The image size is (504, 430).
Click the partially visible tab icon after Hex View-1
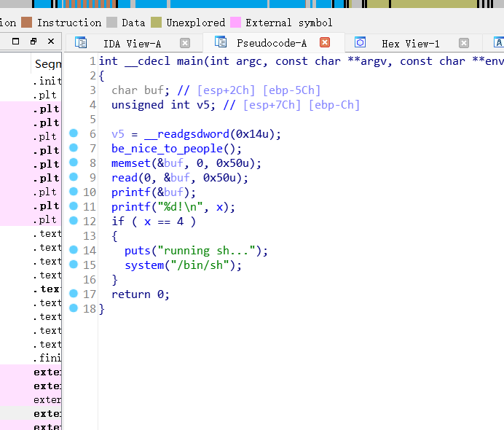(498, 42)
